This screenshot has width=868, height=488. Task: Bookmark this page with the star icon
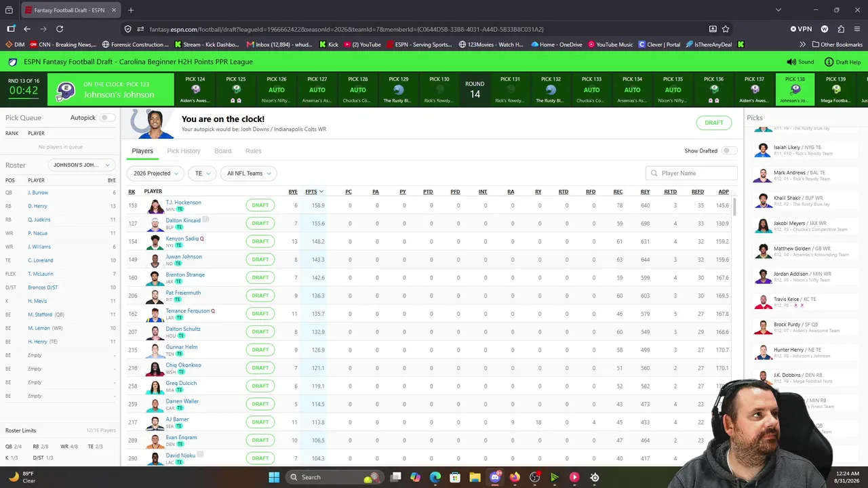[x=726, y=29]
